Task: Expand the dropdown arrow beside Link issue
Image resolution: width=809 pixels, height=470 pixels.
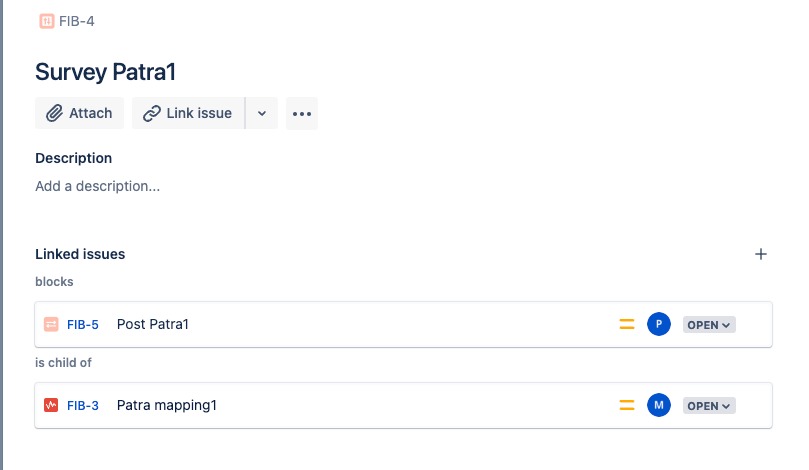Action: 262,113
